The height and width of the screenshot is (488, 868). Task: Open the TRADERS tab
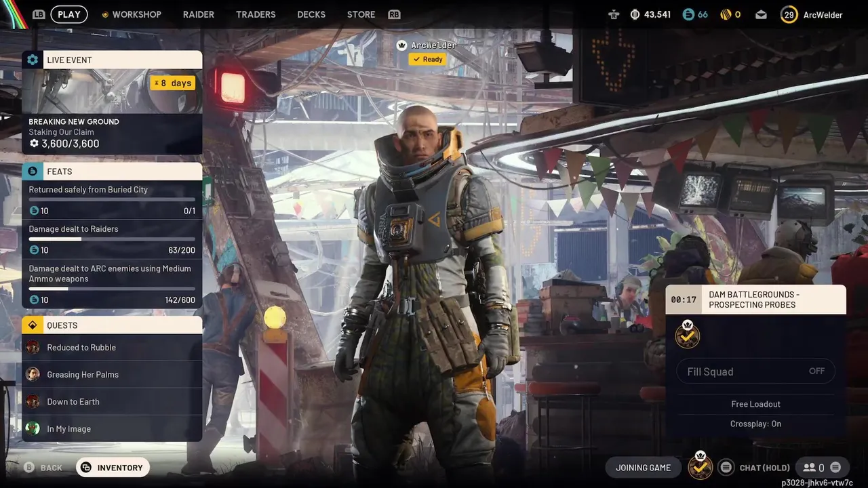256,14
